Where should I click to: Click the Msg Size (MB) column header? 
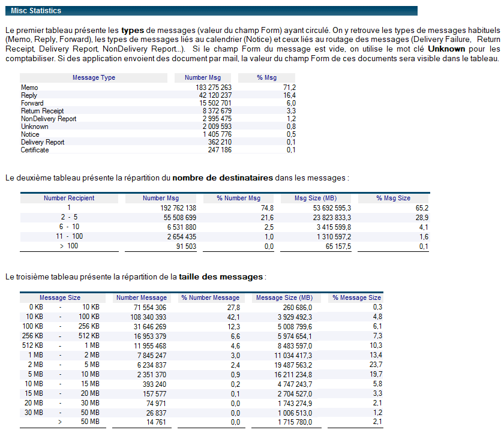click(x=316, y=198)
